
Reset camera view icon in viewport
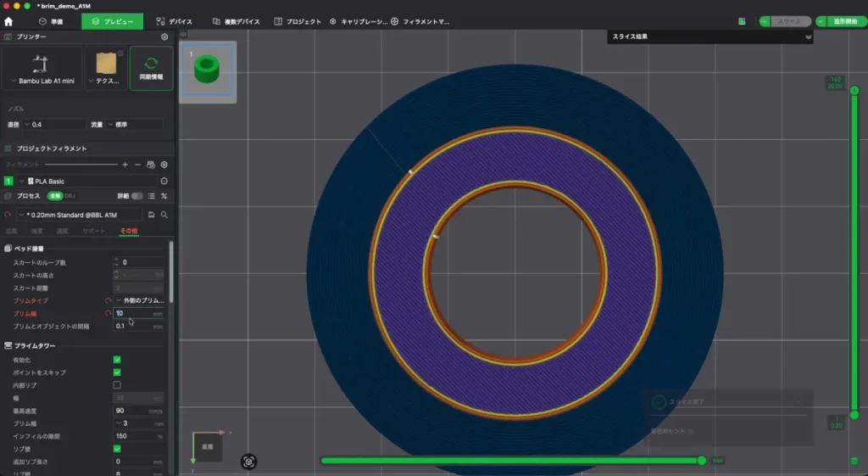(248, 462)
